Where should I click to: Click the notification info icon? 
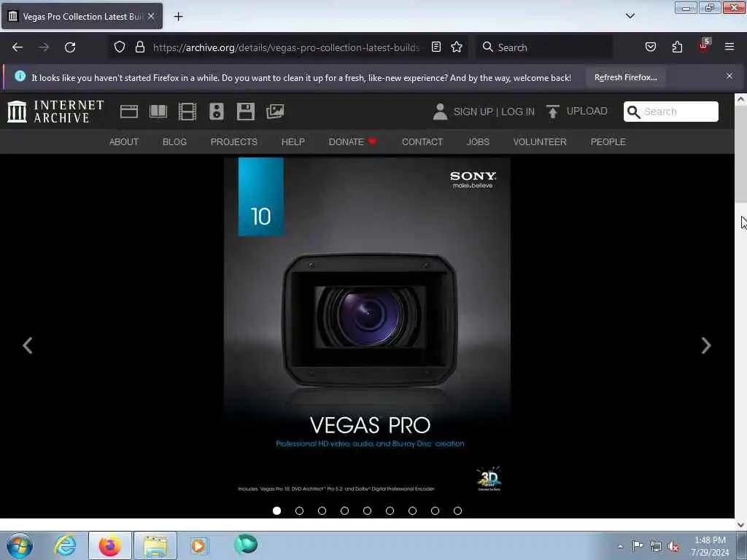[x=20, y=76]
